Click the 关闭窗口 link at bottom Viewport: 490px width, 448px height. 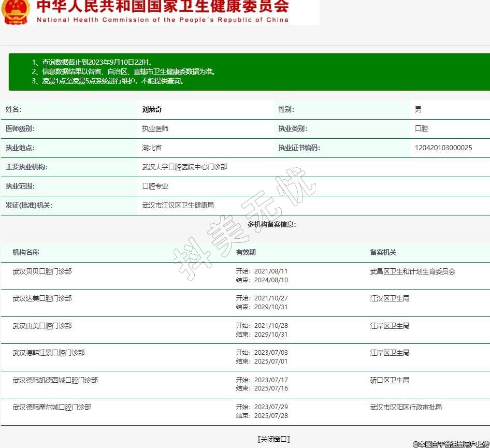pos(274,439)
